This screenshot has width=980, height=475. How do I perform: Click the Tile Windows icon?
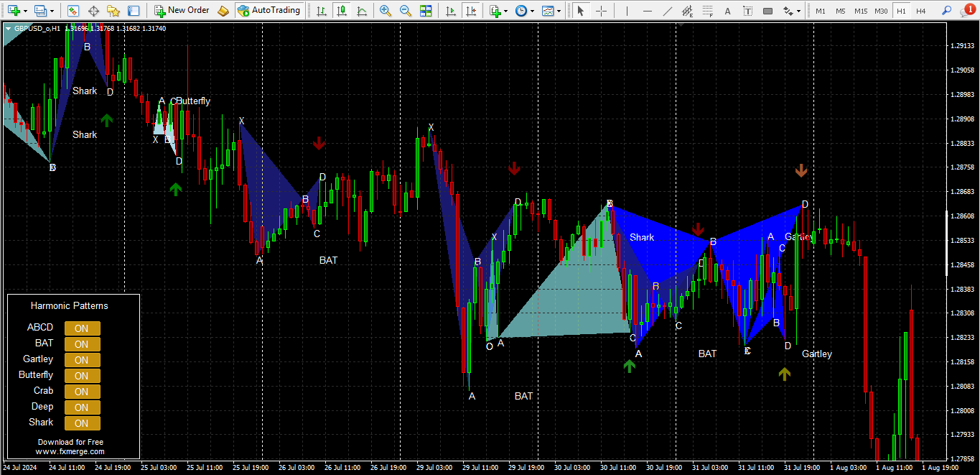426,11
